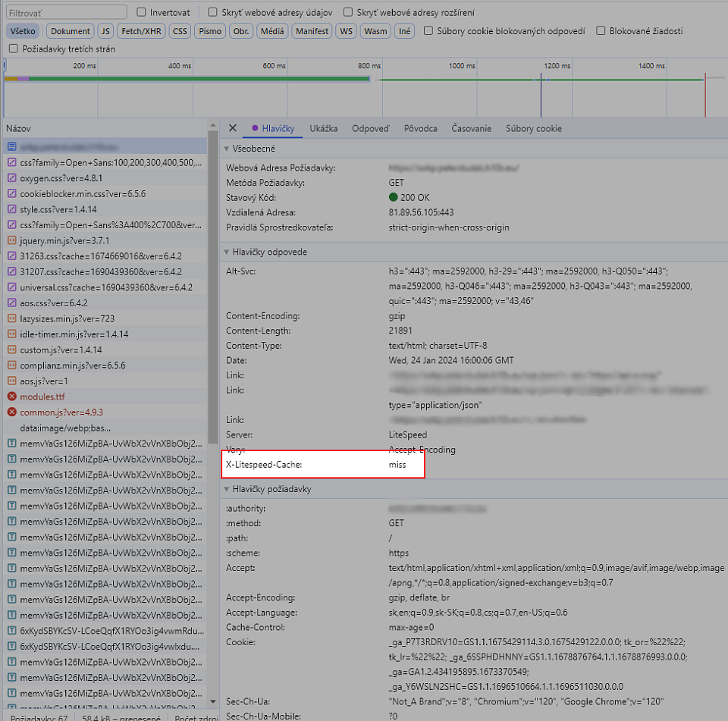Click red error icon of modules.ttf
The image size is (728, 721).
[12, 397]
